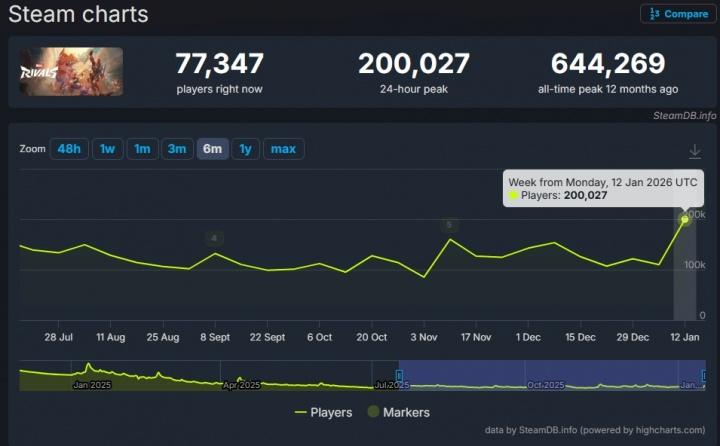Click the 20 Oct axis label
The width and height of the screenshot is (720, 446).
point(371,337)
